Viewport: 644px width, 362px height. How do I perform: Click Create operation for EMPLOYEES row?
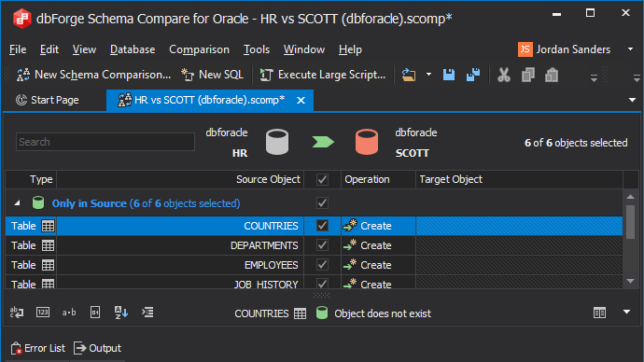coord(368,265)
